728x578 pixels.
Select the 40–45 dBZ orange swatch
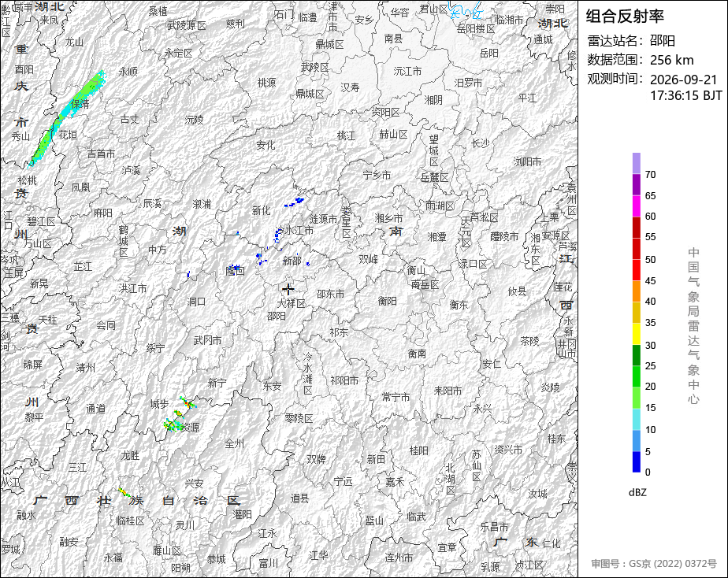636,291
